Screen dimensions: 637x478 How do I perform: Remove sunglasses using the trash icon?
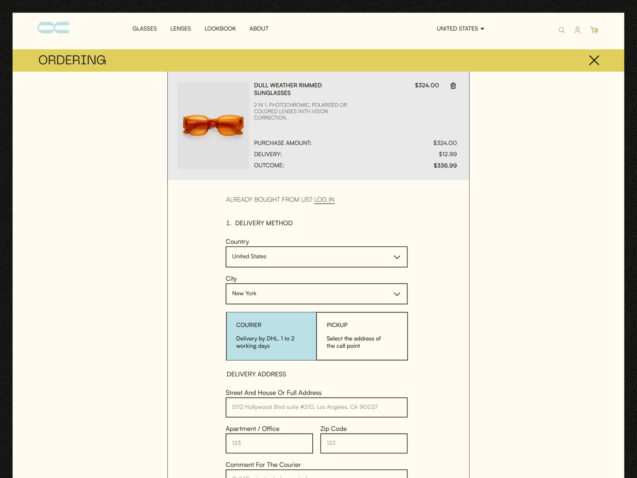(x=453, y=86)
